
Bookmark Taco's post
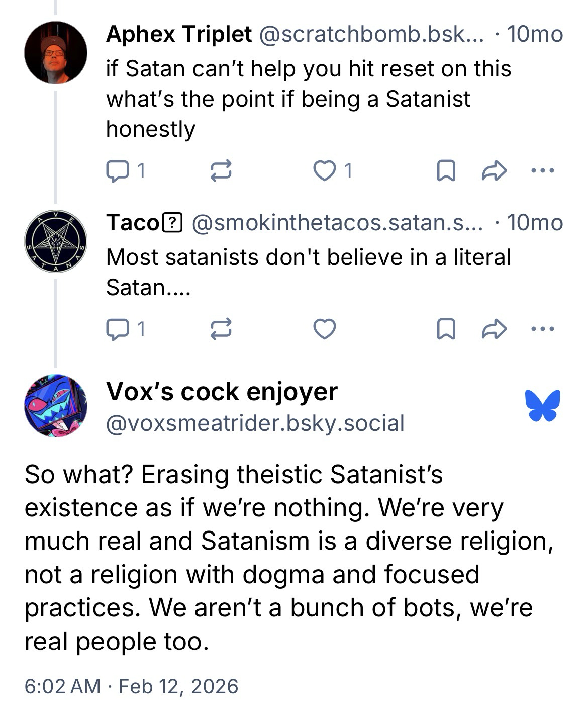tap(446, 329)
